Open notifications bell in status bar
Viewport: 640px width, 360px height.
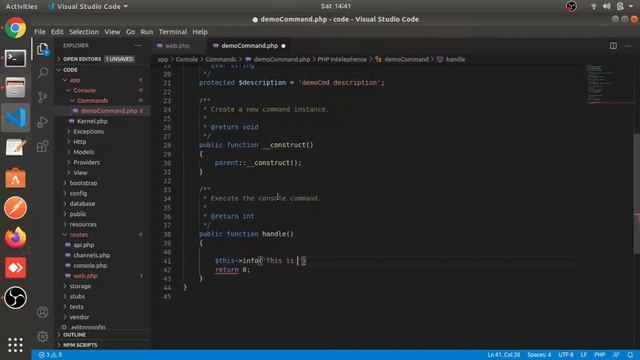630,355
